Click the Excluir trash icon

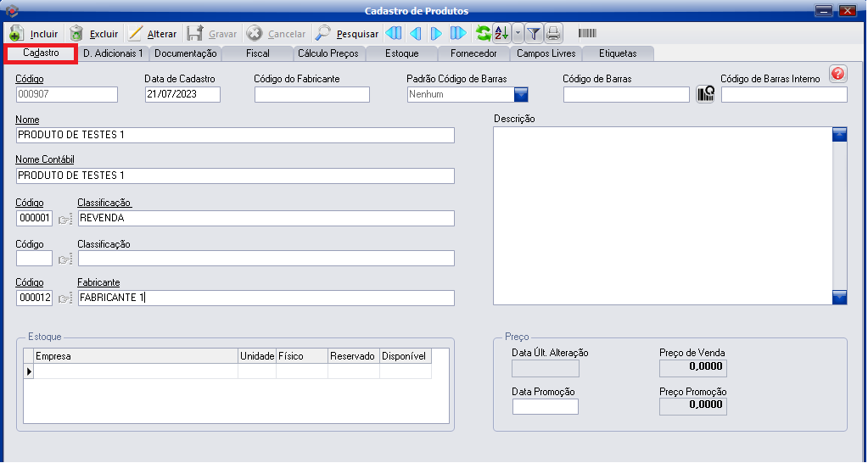94,34
